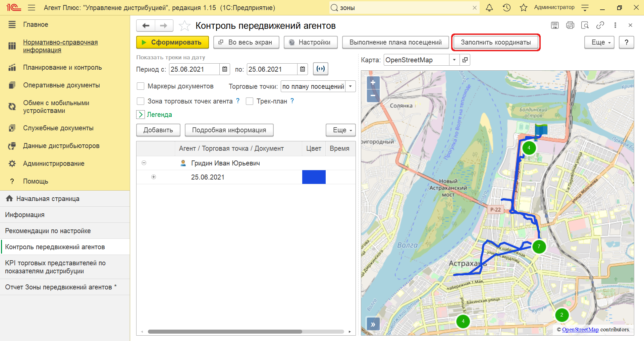Close the Контроль передвижений агентов form
Image resolution: width=644 pixels, height=341 pixels.
630,25
